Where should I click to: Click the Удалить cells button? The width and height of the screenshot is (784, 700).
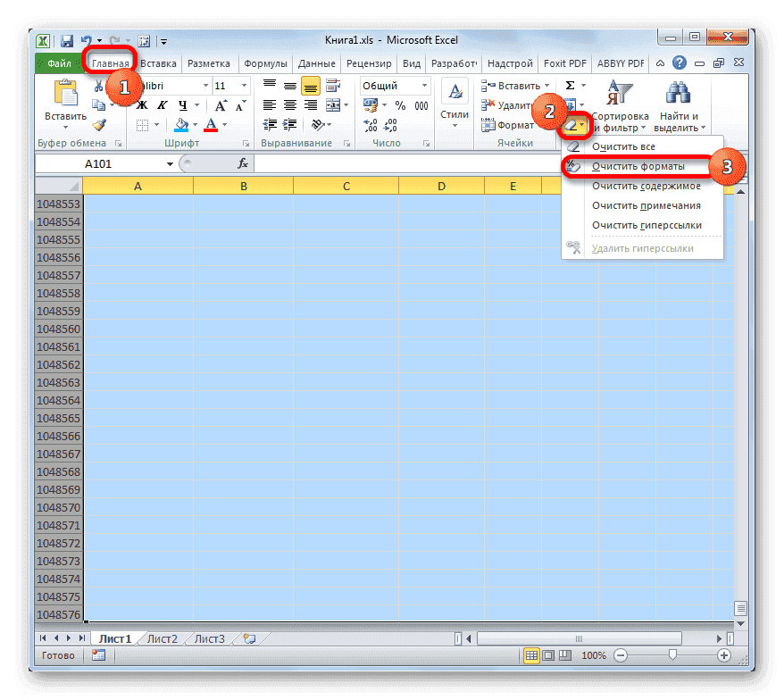point(513,103)
